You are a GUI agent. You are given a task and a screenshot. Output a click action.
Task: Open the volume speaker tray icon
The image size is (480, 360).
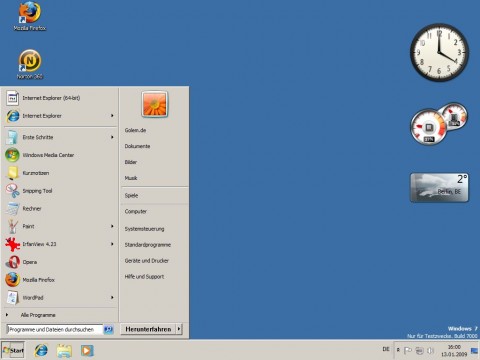(430, 350)
